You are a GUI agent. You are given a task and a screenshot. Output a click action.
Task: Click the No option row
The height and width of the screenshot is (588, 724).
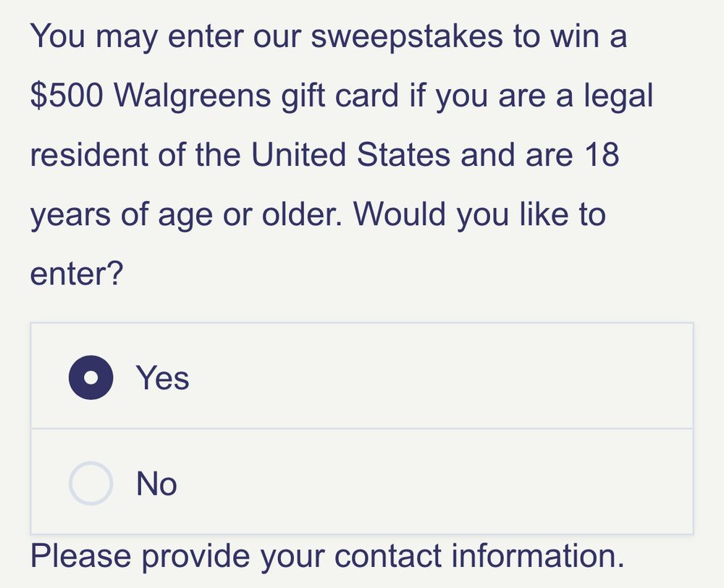point(362,482)
